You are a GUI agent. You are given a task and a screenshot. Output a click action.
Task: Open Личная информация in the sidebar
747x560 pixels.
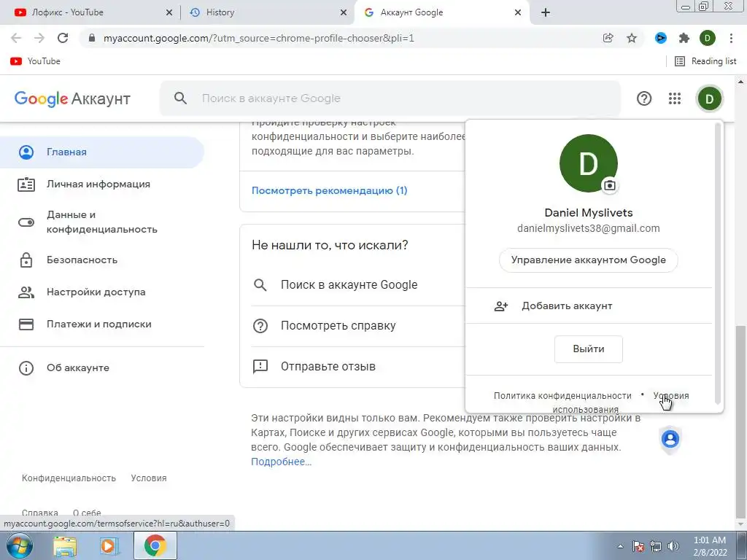(102, 184)
